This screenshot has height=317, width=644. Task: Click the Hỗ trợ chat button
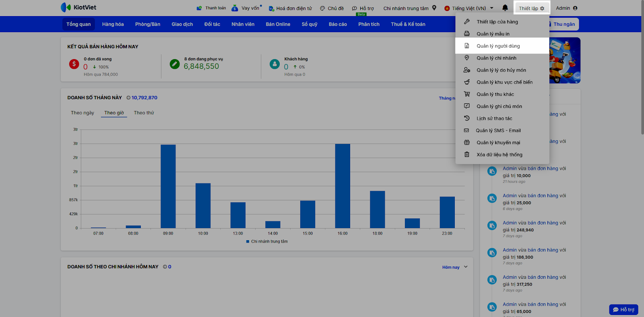[623, 309]
